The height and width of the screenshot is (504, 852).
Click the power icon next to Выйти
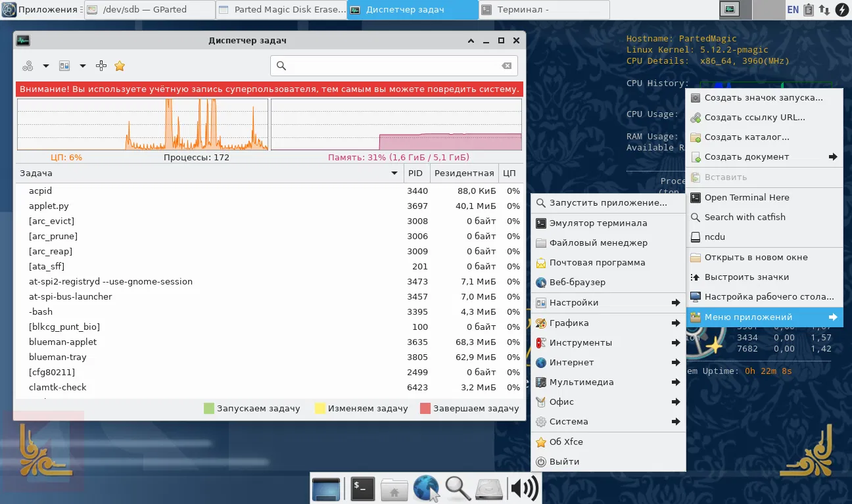(541, 462)
